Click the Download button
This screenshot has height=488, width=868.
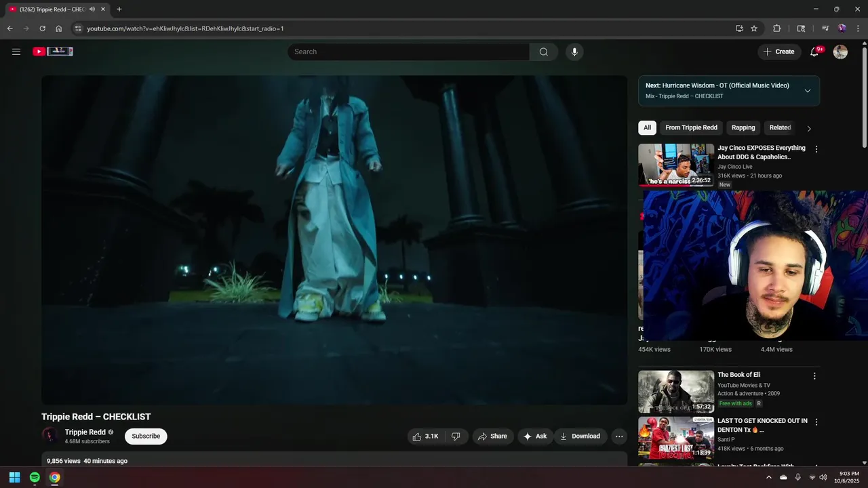(580, 436)
